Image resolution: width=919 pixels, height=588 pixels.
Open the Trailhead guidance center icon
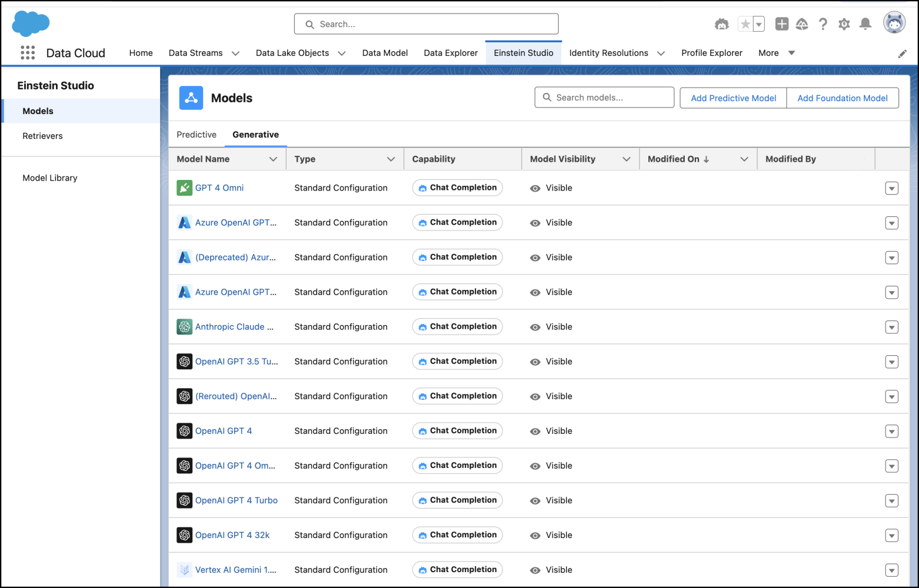802,24
